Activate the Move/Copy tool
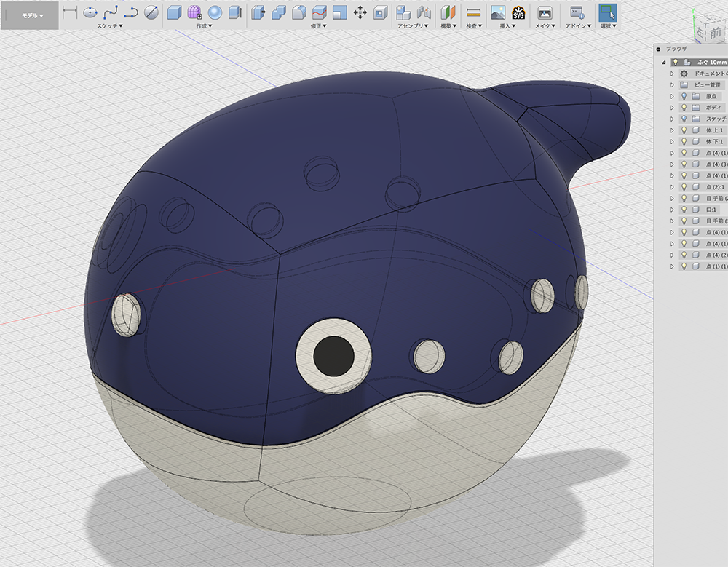Screen dimensions: 728x567 pos(360,12)
